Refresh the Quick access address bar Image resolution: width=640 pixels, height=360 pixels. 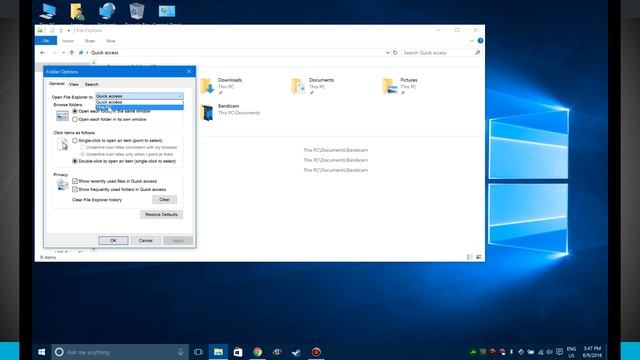coord(395,53)
